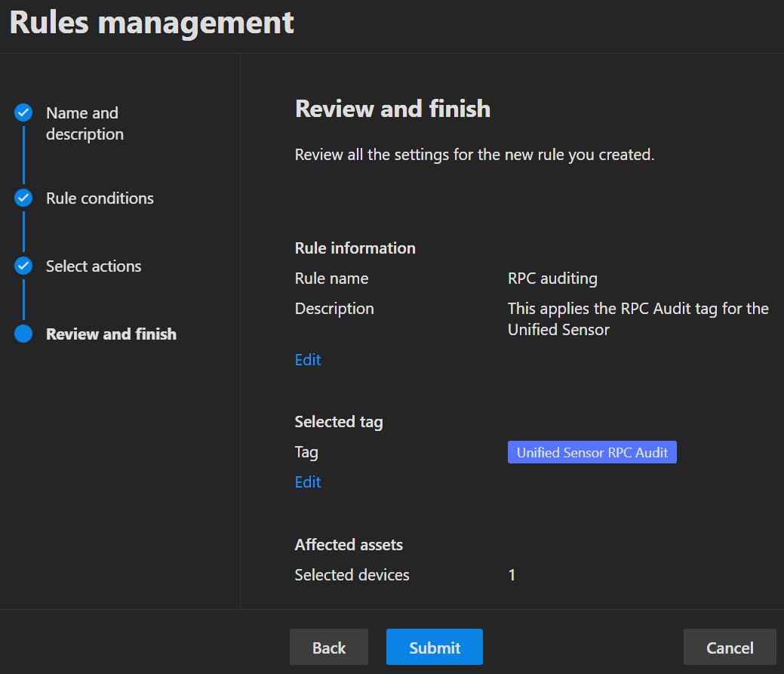Submit the new rule
784x674 pixels.
coord(434,648)
